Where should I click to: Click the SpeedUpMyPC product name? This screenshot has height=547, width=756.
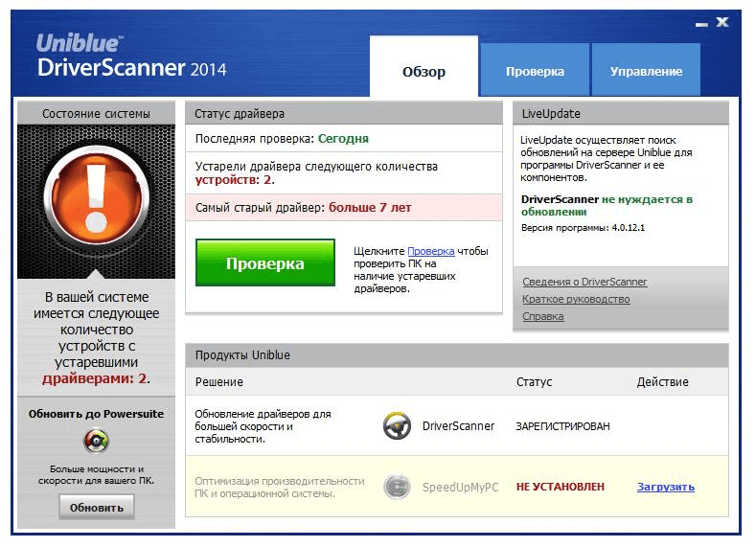pyautogui.click(x=461, y=488)
